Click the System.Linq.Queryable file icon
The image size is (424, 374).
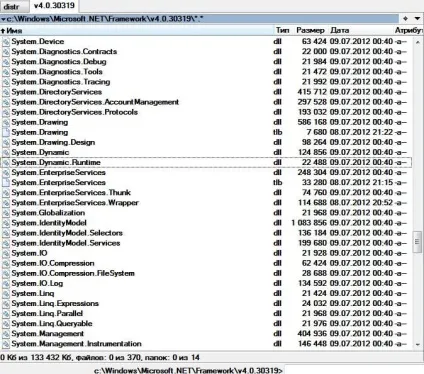point(6,324)
